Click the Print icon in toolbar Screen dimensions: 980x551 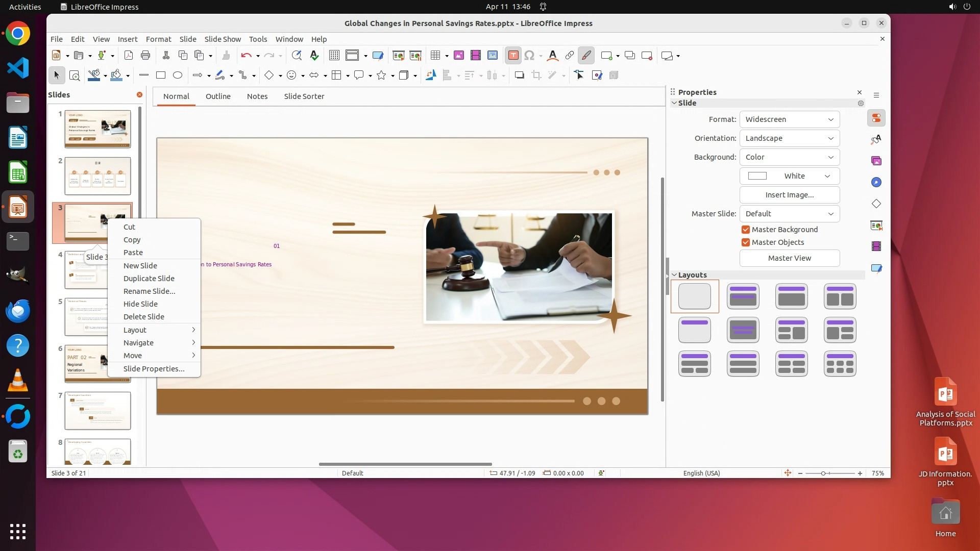pos(145,56)
